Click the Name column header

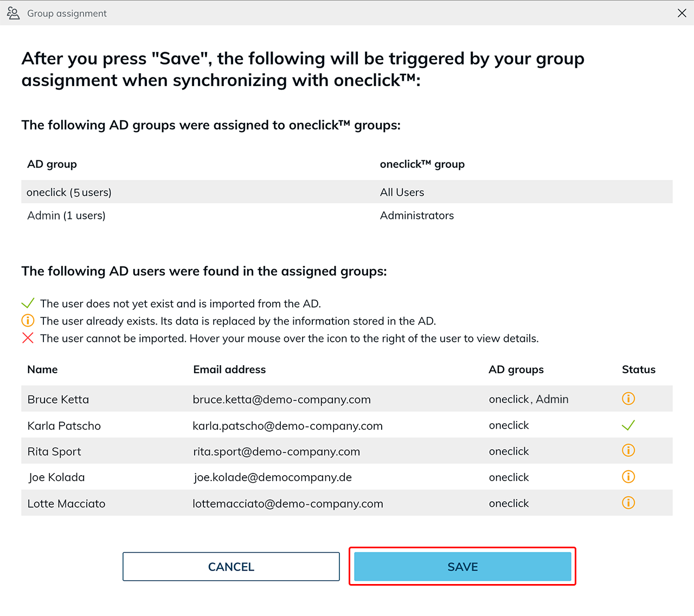pyautogui.click(x=43, y=369)
